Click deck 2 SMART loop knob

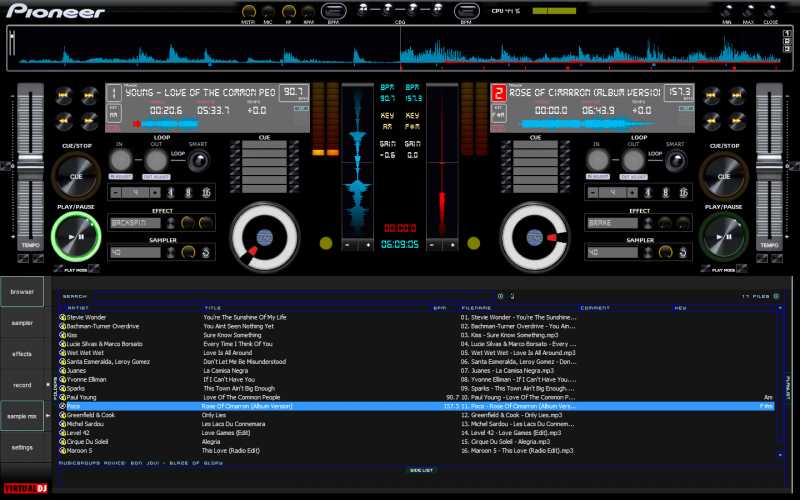click(x=676, y=161)
